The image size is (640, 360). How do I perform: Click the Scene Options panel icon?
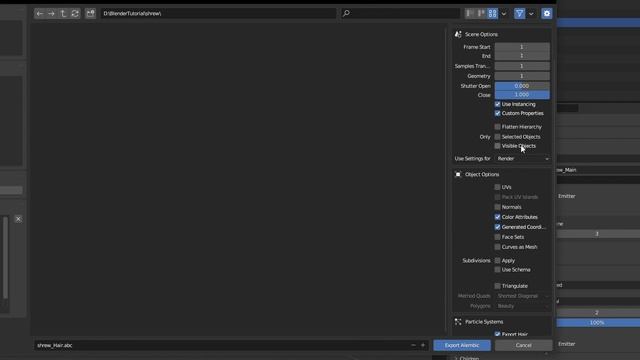[458, 34]
